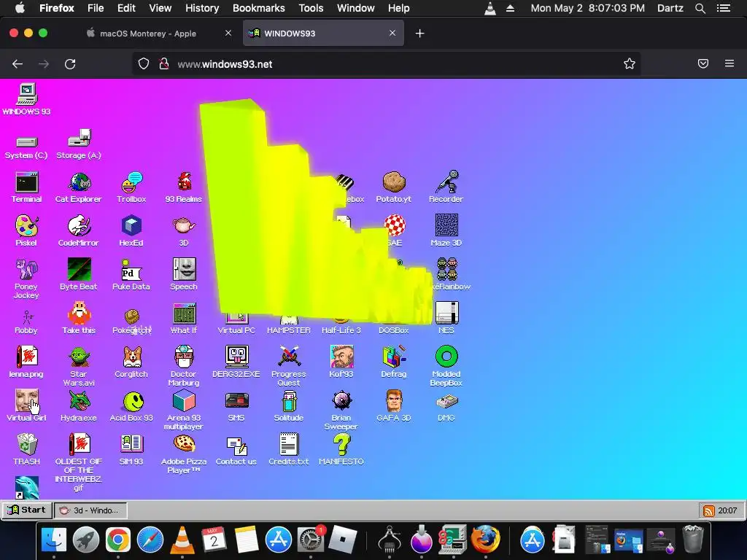Launch the DMG handheld icon
The height and width of the screenshot is (560, 747).
[446, 402]
